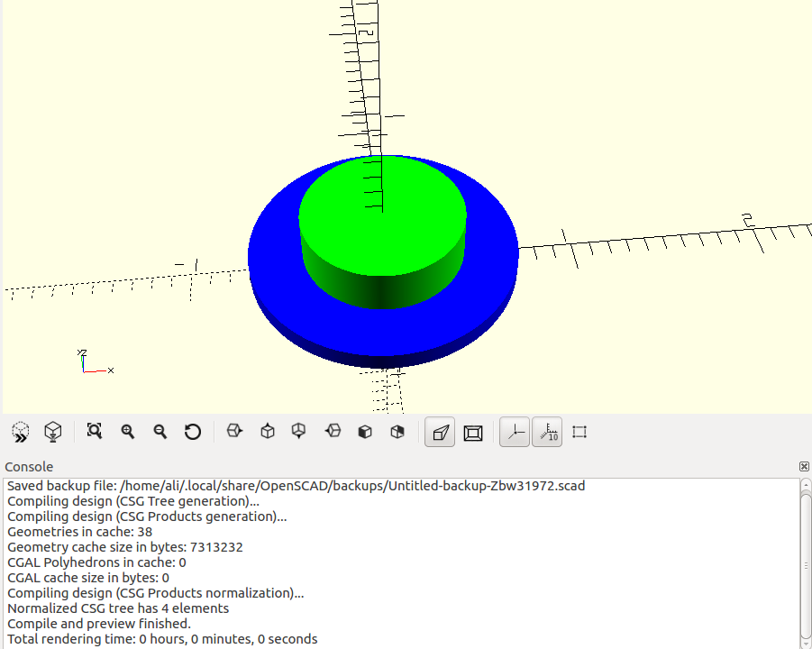Toggle Show Axes button
812x649 pixels.
click(x=515, y=432)
